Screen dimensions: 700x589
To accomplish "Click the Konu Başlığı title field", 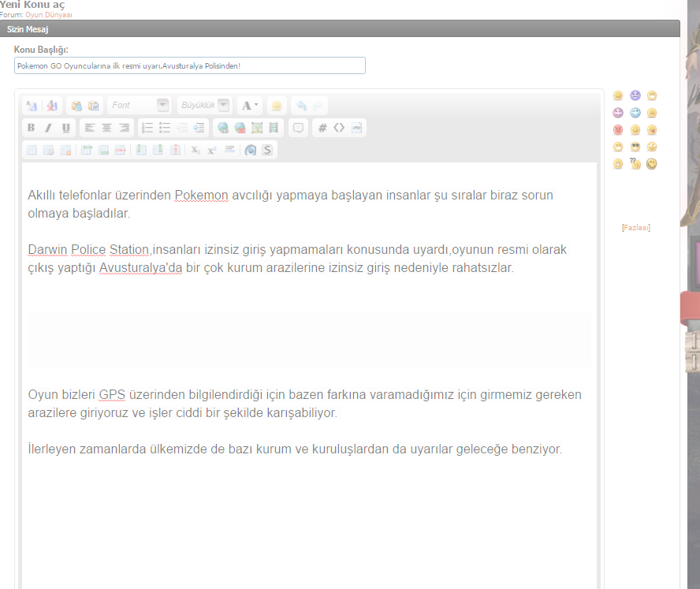I will [x=190, y=65].
